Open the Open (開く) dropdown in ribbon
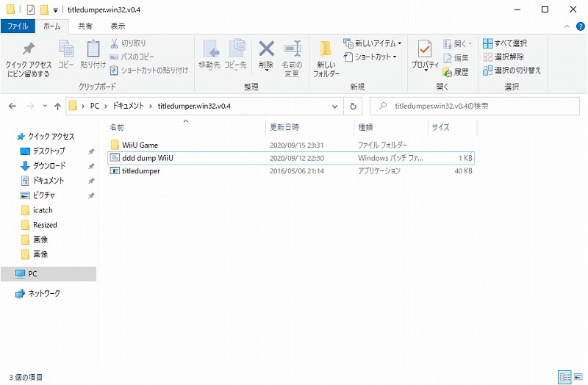Screen dimensions: 588x385 coord(457,43)
